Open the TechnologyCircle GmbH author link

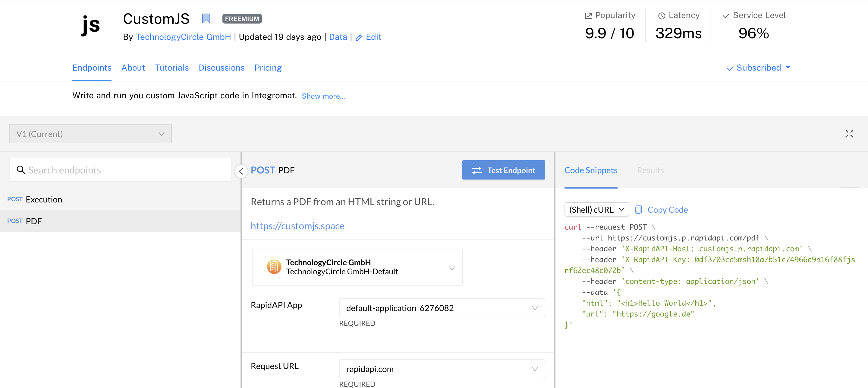click(x=183, y=37)
